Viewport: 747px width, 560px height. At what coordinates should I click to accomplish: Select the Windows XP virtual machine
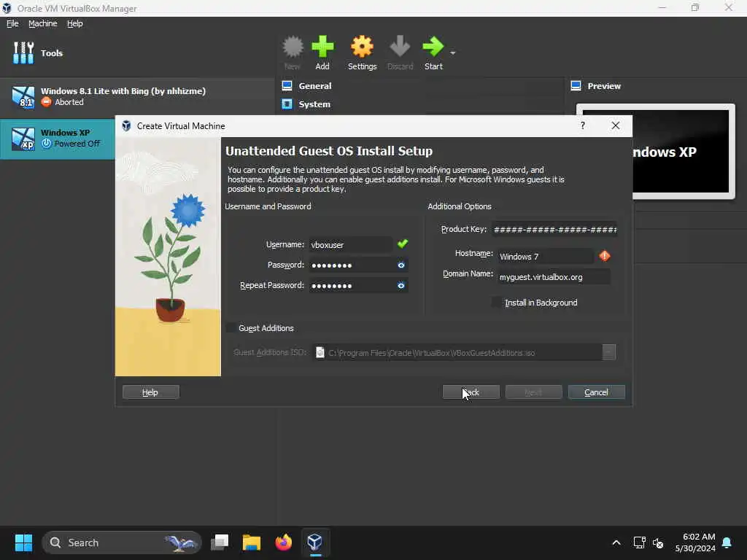(57, 139)
